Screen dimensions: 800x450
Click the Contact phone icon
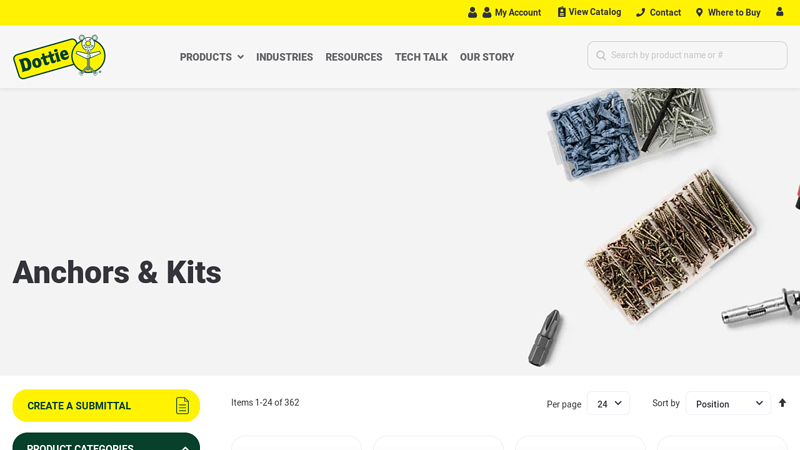coord(640,12)
